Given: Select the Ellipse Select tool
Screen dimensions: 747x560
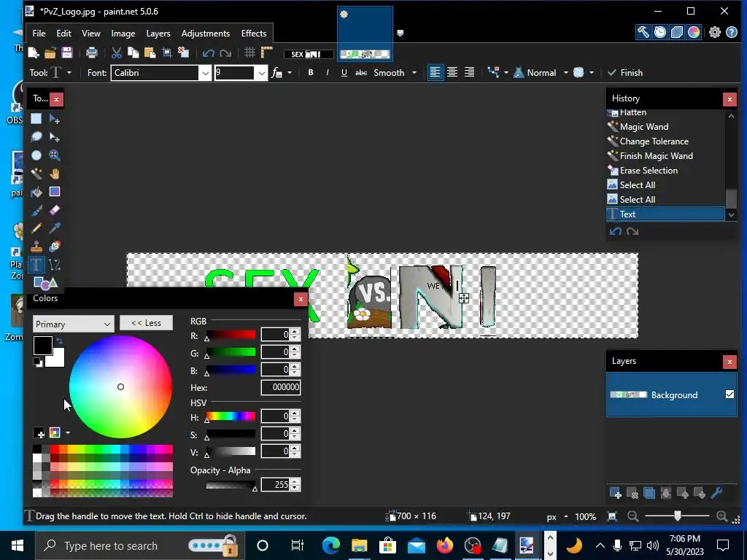Looking at the screenshot, I should point(36,155).
